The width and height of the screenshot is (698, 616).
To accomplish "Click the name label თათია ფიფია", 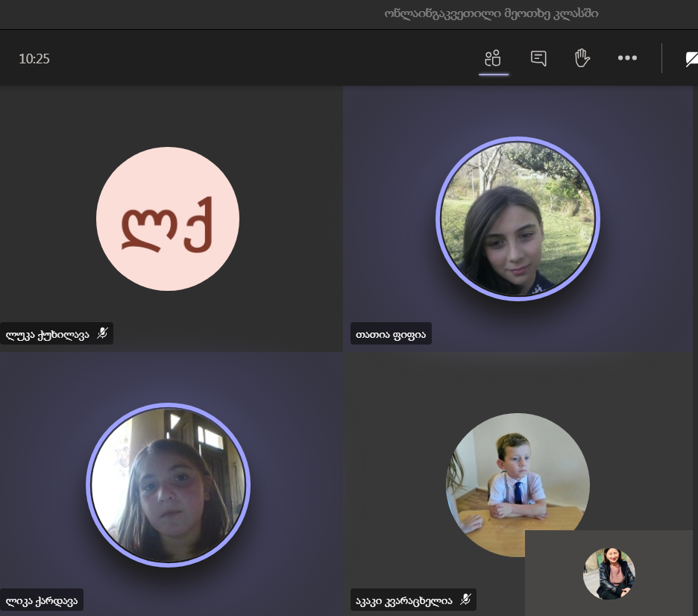I will coord(391,334).
